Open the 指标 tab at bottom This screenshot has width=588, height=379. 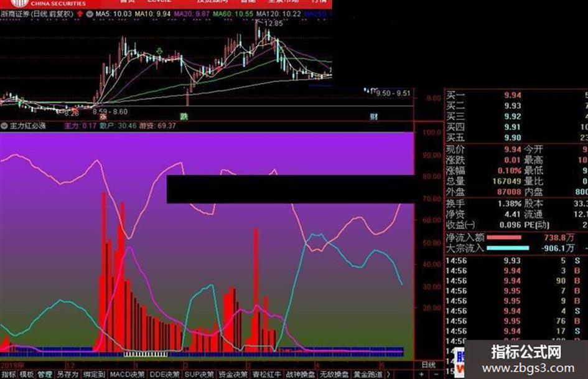click(x=9, y=374)
